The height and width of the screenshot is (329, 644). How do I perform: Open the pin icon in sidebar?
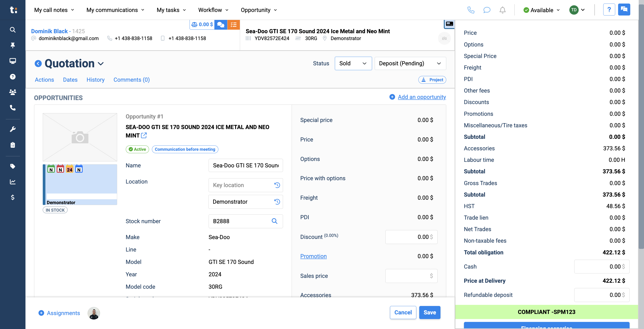coord(12,45)
